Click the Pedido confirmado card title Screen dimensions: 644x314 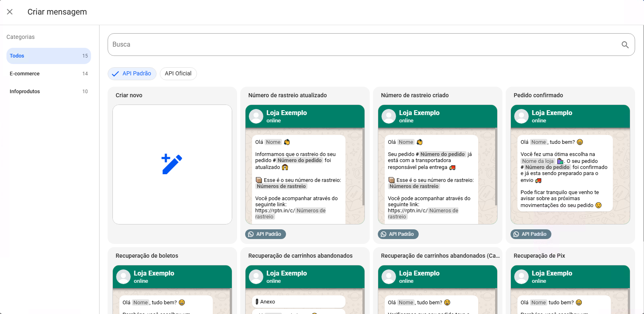click(x=538, y=95)
